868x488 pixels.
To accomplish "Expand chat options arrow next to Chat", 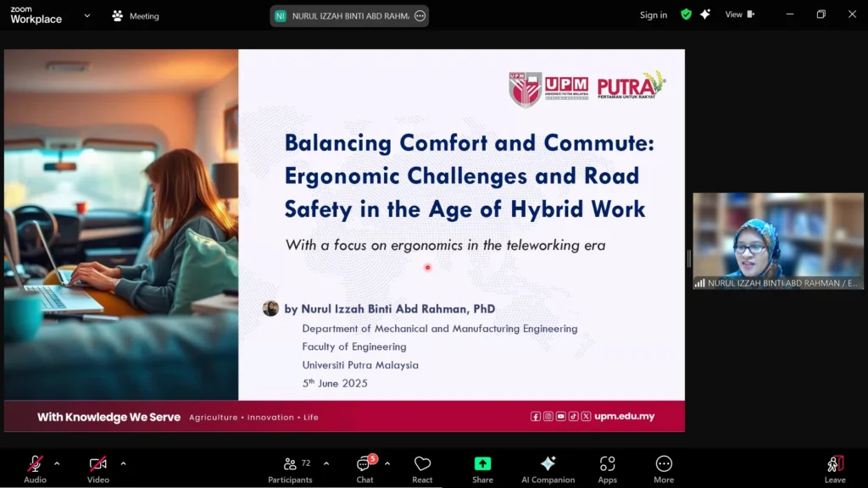I will (387, 463).
